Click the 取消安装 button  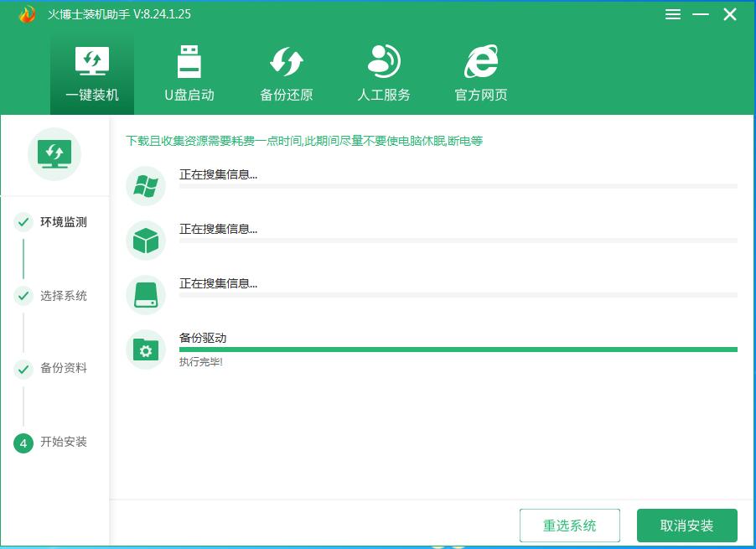(x=687, y=526)
